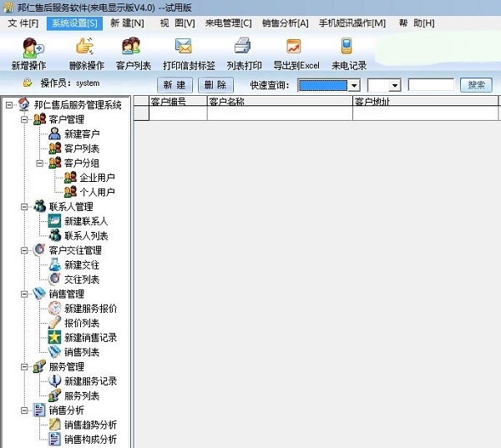Image resolution: width=501 pixels, height=448 pixels.
Task: Click the 联系人列表 icon
Action: tap(54, 235)
